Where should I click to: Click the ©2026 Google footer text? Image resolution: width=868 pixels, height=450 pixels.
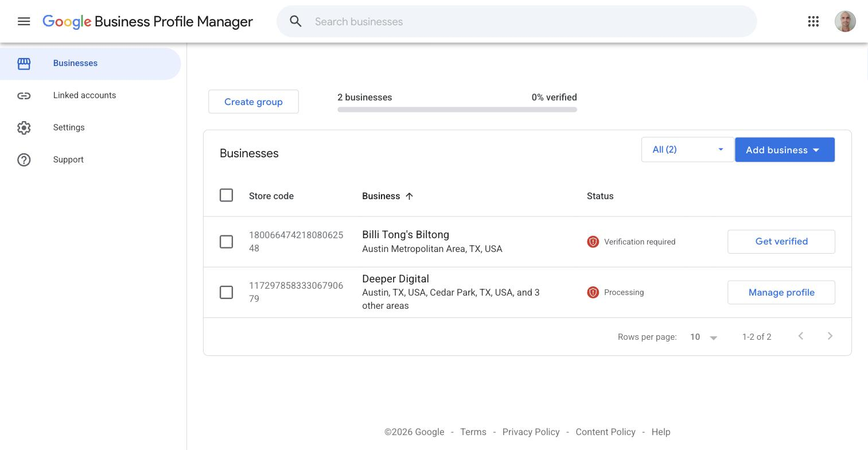414,432
